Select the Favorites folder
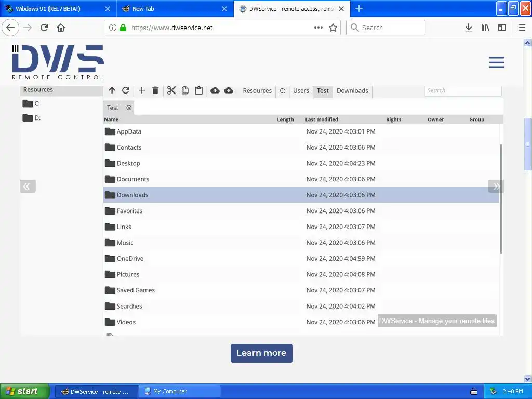The height and width of the screenshot is (399, 532). pyautogui.click(x=301, y=211)
